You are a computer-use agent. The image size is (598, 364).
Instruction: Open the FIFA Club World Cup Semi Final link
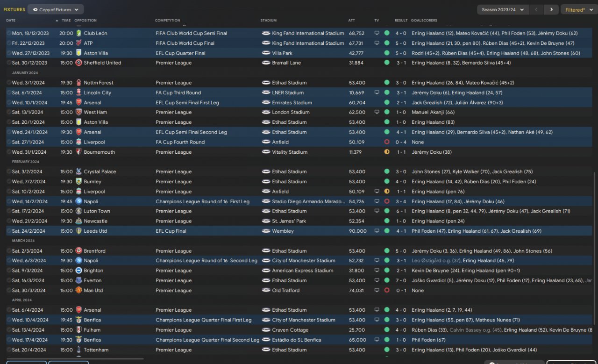pos(191,33)
